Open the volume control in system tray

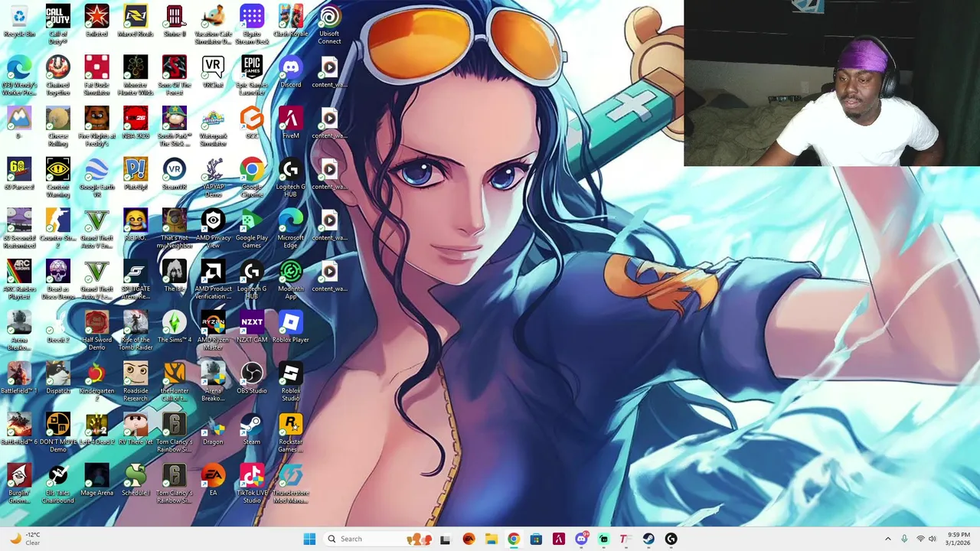933,539
